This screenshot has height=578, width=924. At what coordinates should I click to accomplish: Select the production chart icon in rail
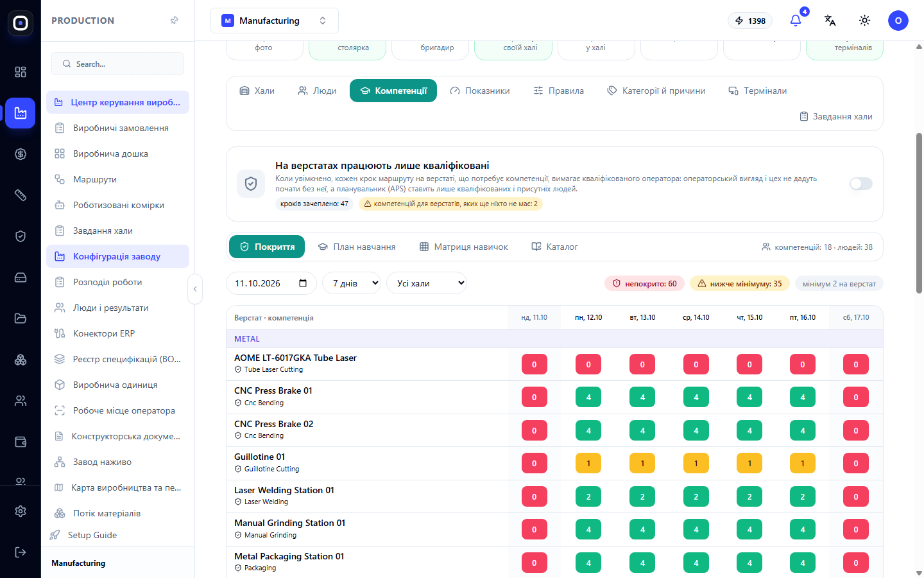21,113
